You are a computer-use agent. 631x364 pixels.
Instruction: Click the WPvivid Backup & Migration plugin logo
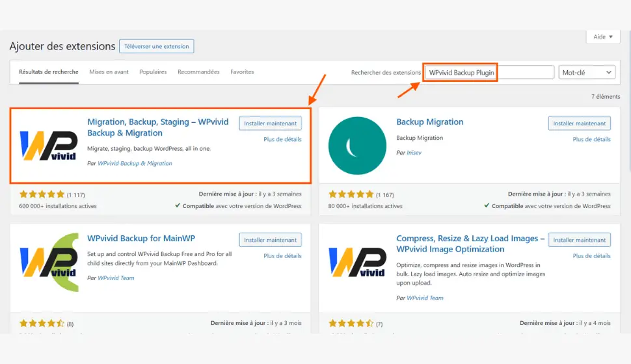tap(48, 146)
